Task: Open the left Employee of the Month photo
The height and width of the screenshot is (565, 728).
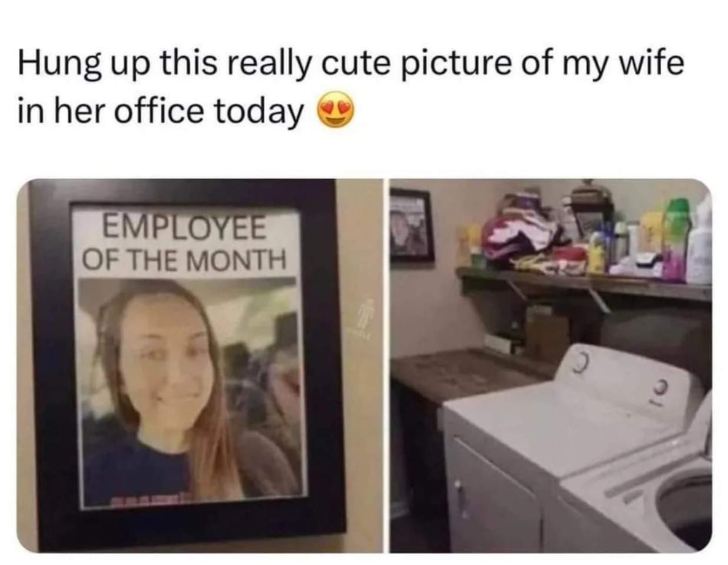Action: (x=199, y=366)
